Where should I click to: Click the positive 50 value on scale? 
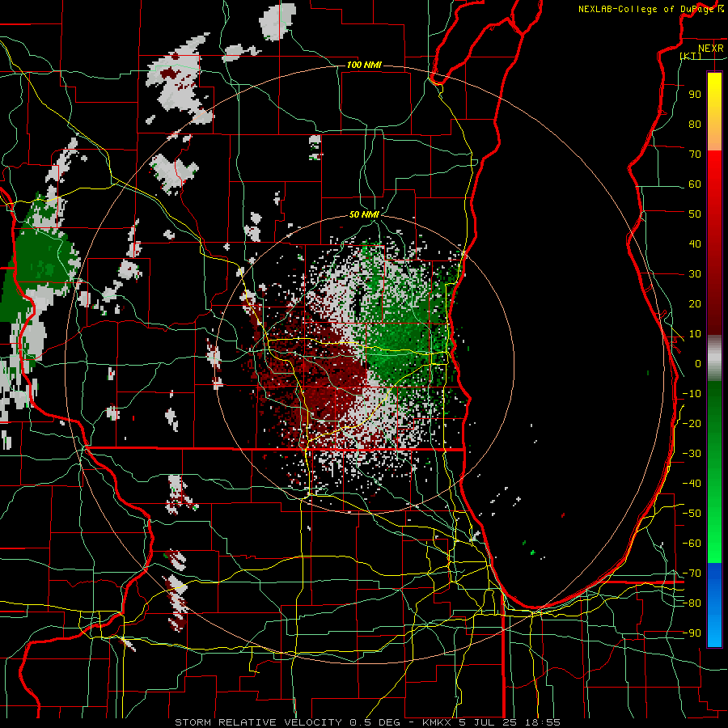click(x=695, y=214)
